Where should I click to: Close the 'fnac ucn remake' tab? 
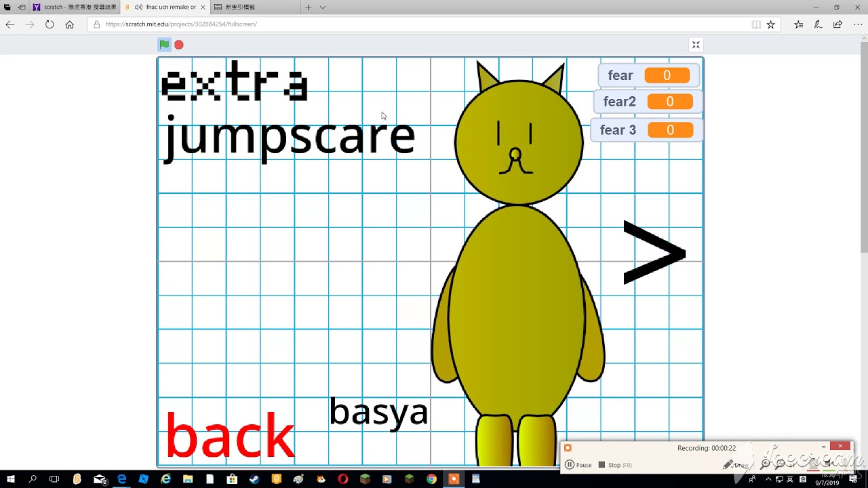point(203,7)
